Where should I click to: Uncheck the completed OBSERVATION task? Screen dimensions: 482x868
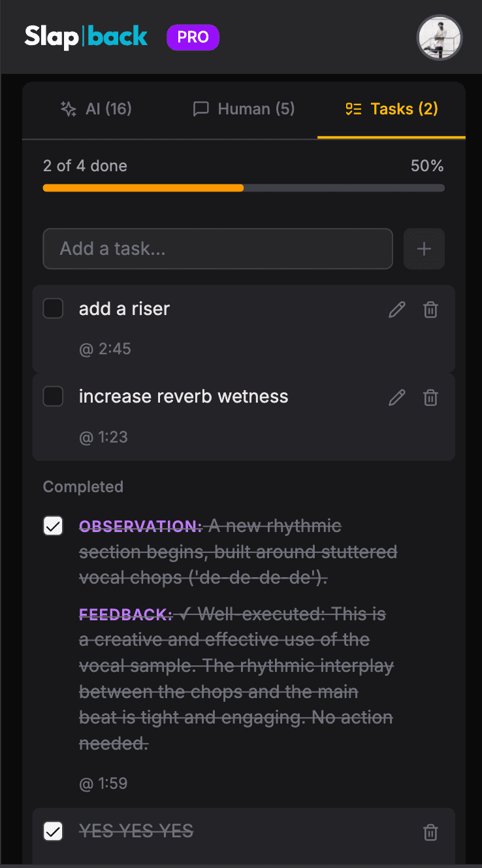pyautogui.click(x=53, y=526)
